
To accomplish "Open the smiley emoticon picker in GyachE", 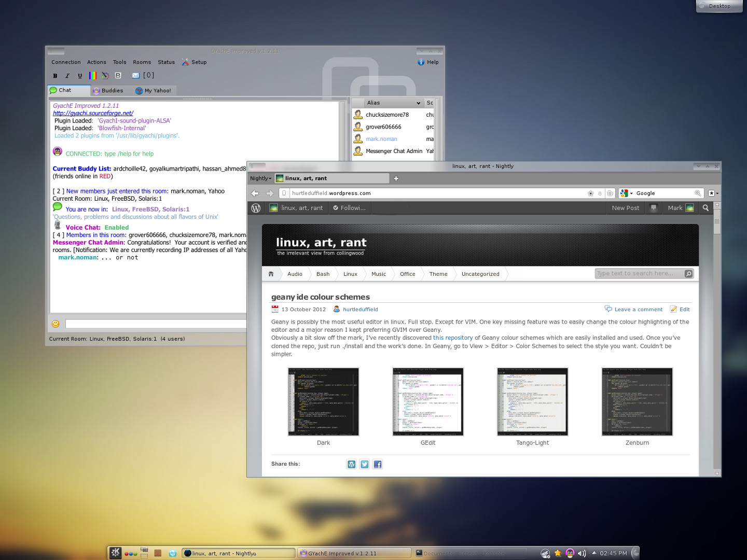I will [x=56, y=324].
